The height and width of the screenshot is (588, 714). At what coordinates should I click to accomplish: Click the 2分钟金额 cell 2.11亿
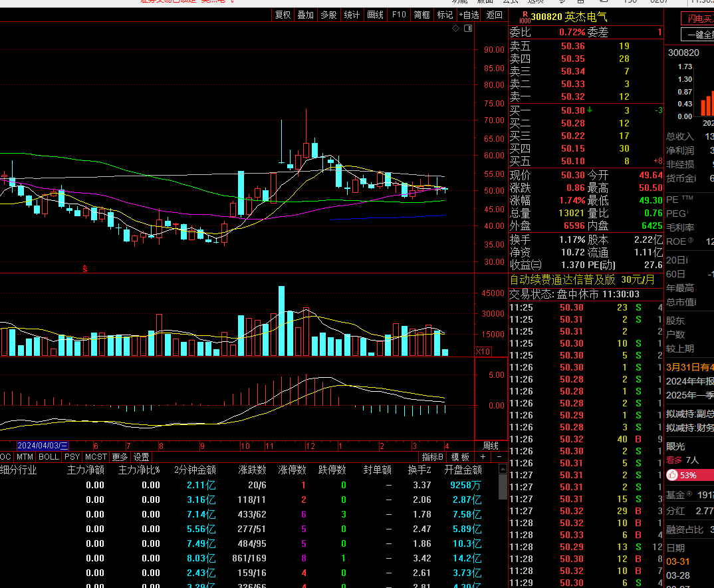pos(201,486)
